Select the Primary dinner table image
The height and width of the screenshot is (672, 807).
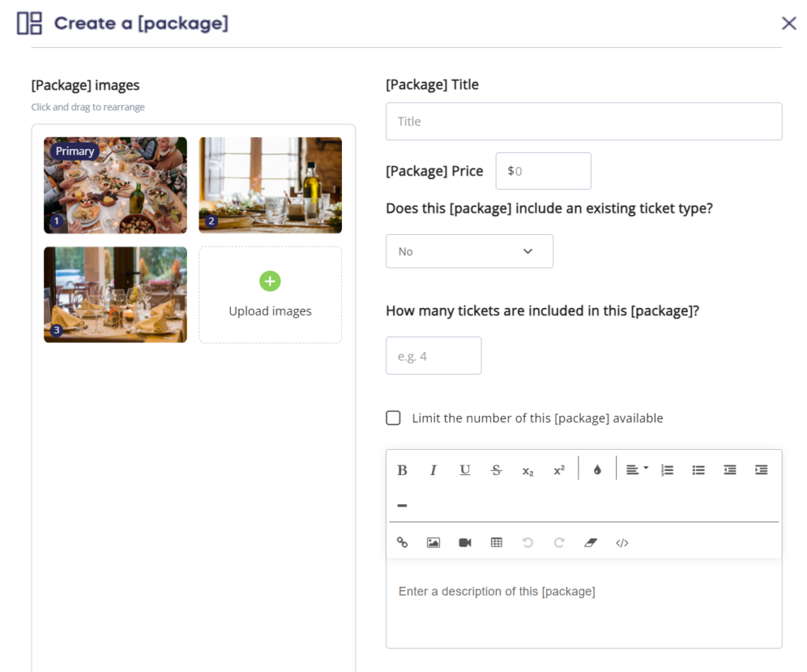[115, 185]
